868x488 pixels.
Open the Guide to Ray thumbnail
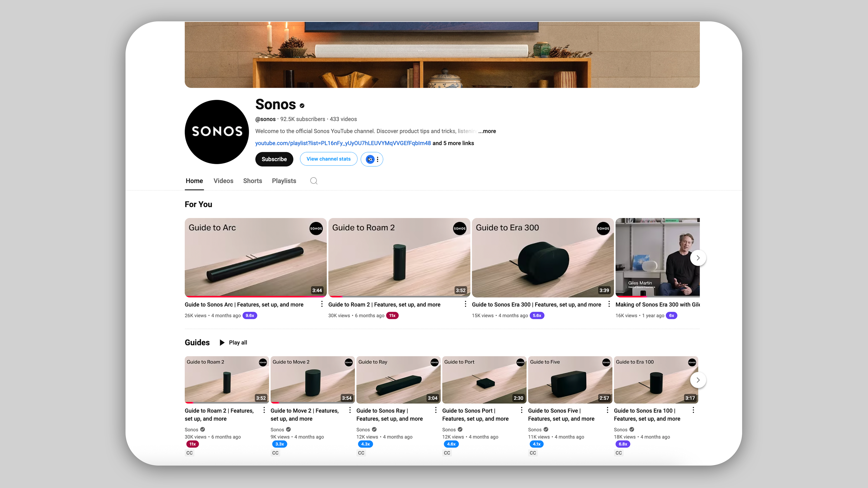(398, 380)
